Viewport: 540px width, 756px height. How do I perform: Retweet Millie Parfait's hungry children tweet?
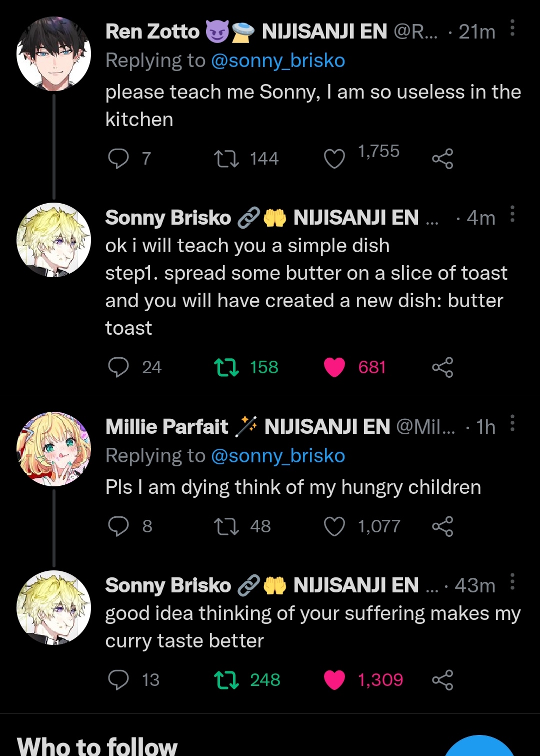click(x=226, y=526)
